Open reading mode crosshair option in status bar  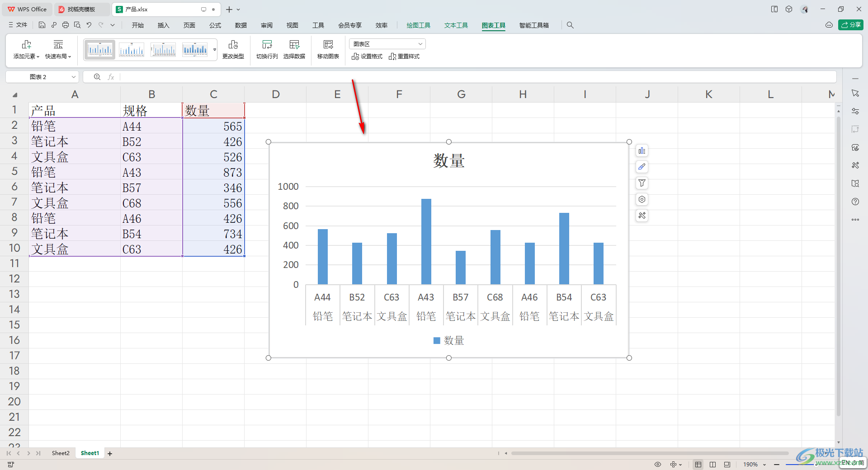[675, 464]
